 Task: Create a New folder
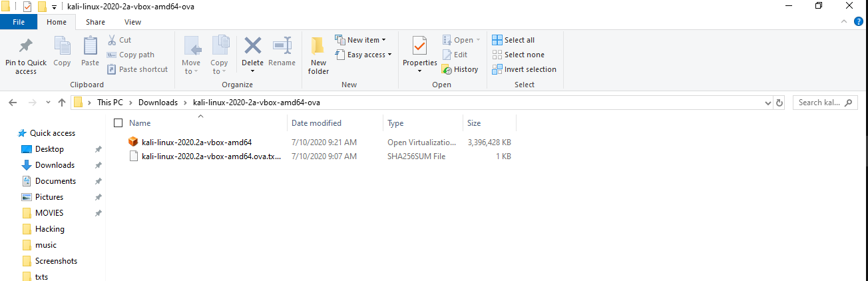pyautogui.click(x=318, y=55)
